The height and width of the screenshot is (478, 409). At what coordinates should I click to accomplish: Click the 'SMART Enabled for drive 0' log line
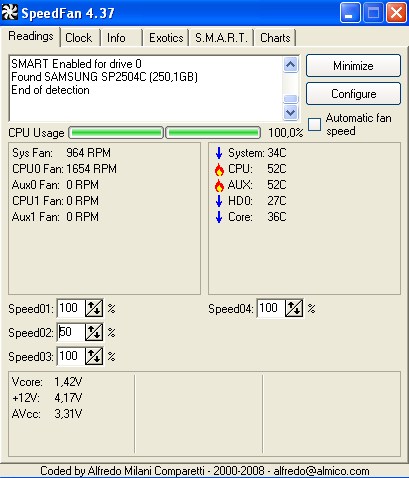click(76, 64)
